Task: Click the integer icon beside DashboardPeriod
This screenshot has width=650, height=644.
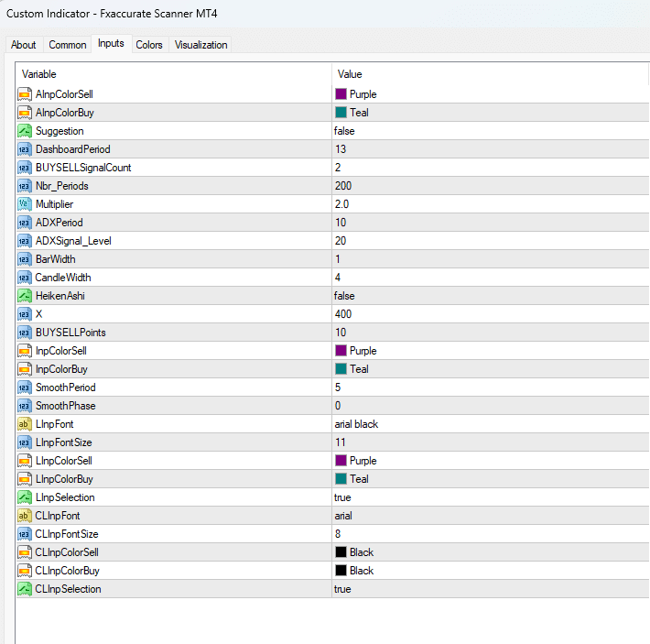Action: (x=25, y=149)
